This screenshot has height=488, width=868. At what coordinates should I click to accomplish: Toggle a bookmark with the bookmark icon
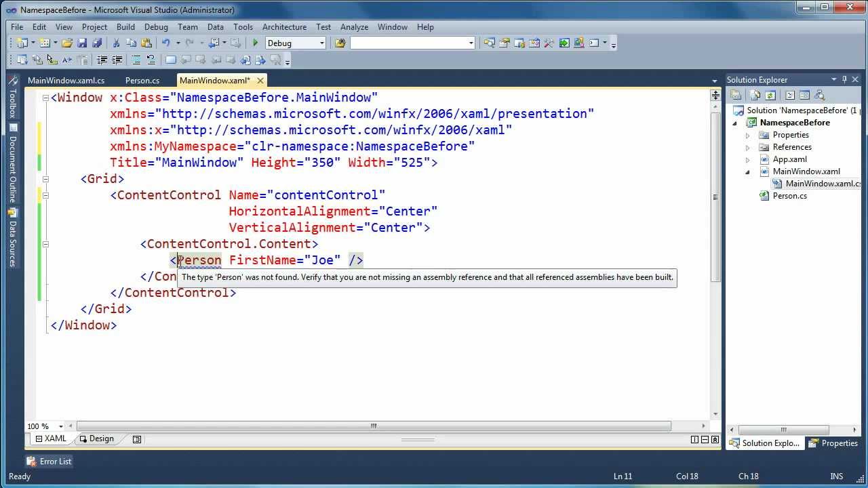tap(170, 60)
